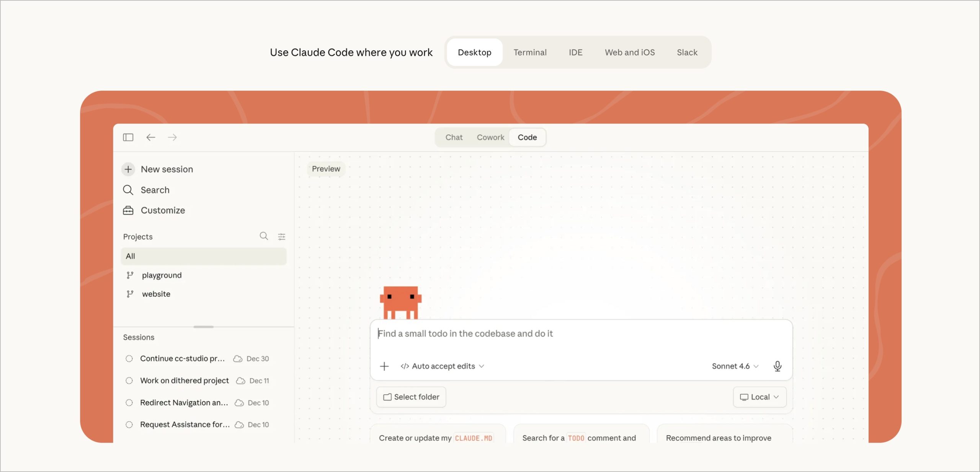Focus the prompt input field
Viewport: 980px width, 472px height.
(581, 334)
